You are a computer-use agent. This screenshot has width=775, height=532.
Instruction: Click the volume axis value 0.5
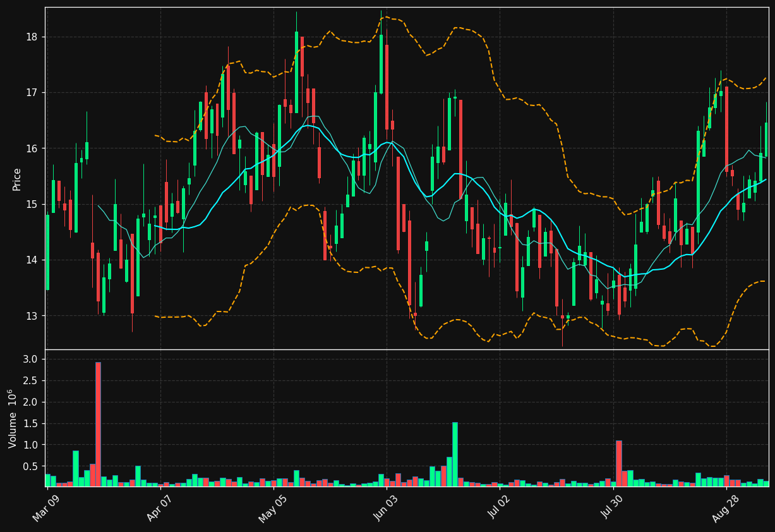point(31,466)
